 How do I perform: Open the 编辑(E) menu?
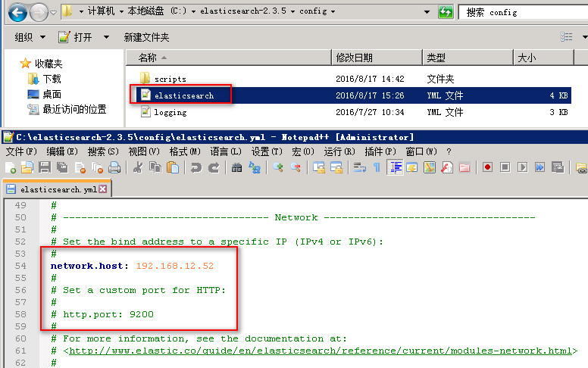click(x=62, y=151)
